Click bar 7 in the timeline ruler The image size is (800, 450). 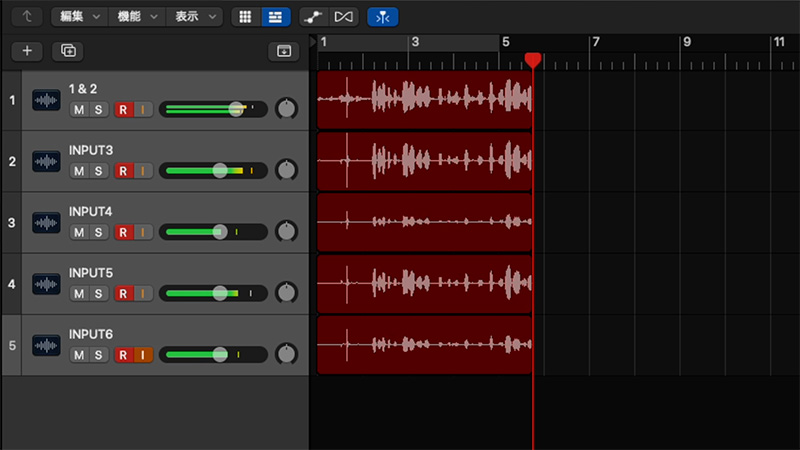[x=596, y=42]
